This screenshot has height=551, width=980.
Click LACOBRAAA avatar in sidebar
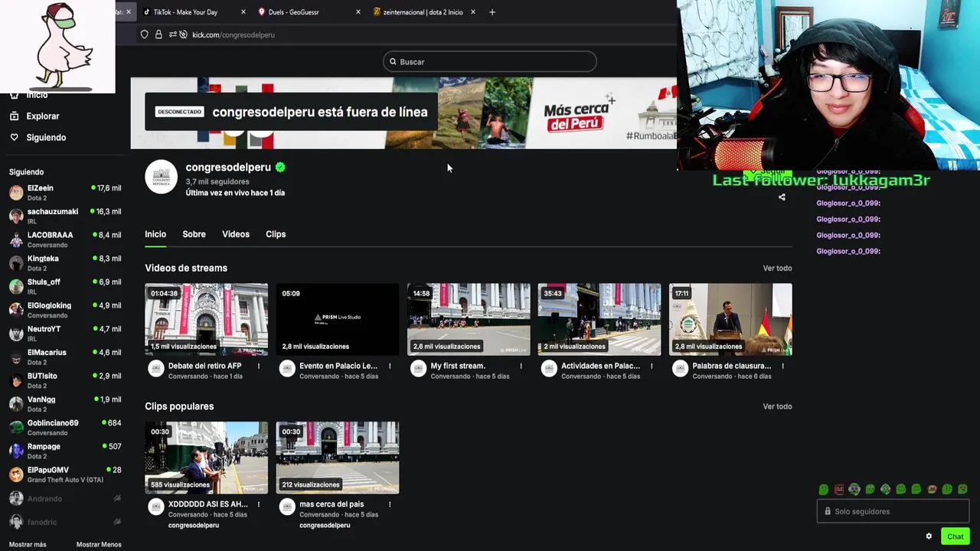point(16,240)
